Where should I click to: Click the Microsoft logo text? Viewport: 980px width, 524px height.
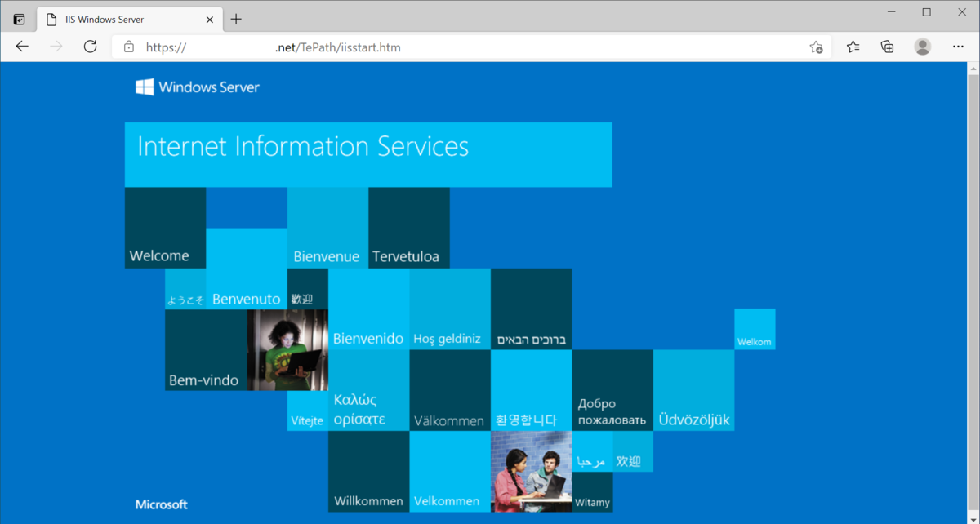pos(162,504)
